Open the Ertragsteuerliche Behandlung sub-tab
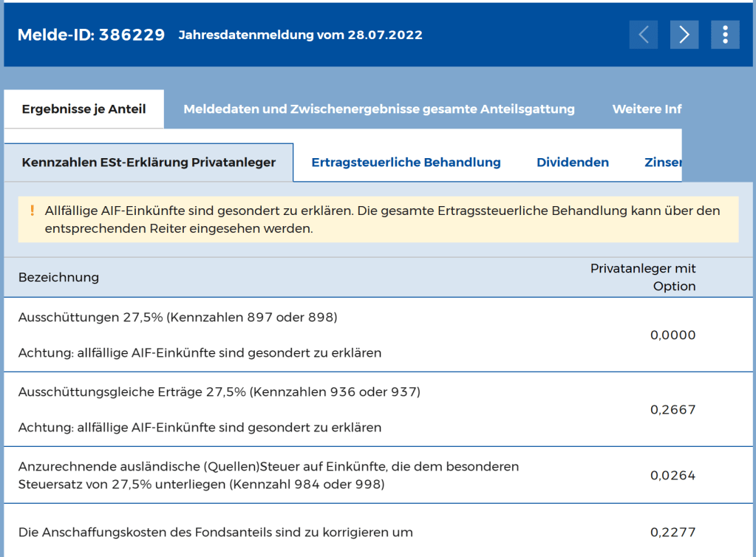The image size is (756, 557). [406, 163]
